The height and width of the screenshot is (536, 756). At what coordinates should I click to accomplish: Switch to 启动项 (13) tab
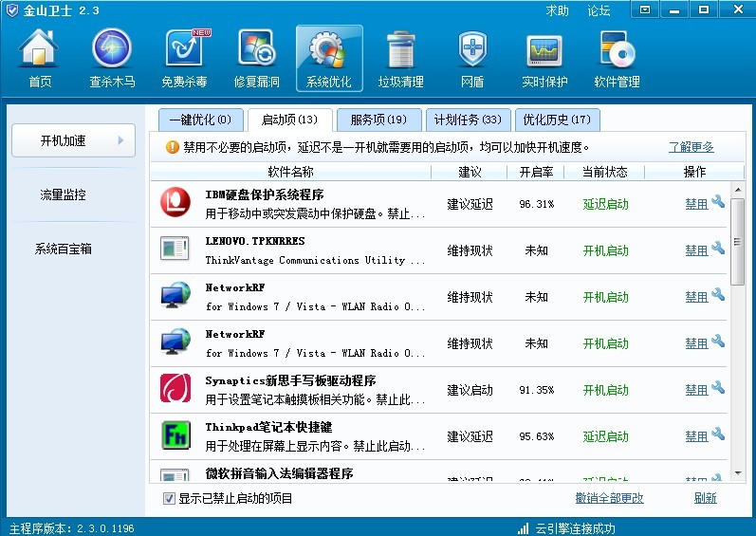[289, 120]
